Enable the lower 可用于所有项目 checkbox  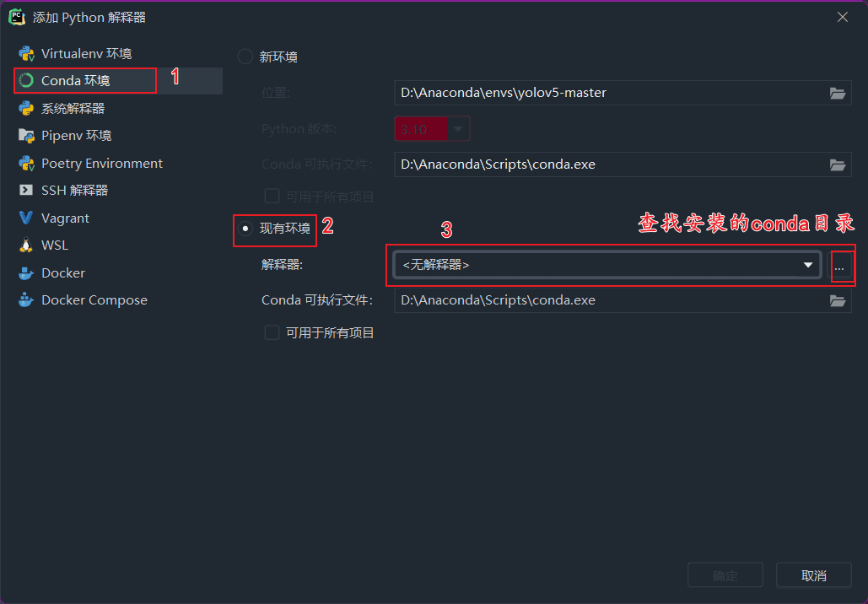pos(272,333)
